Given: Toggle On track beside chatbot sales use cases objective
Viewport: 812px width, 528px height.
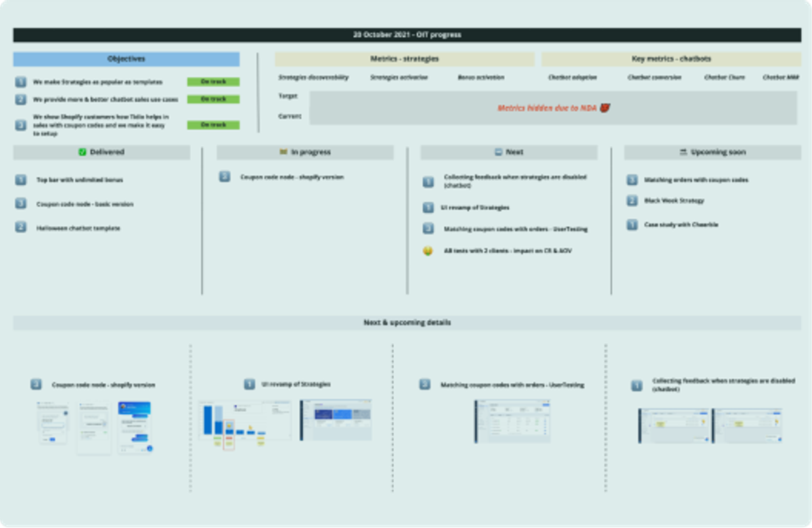Looking at the screenshot, I should pyautogui.click(x=213, y=99).
